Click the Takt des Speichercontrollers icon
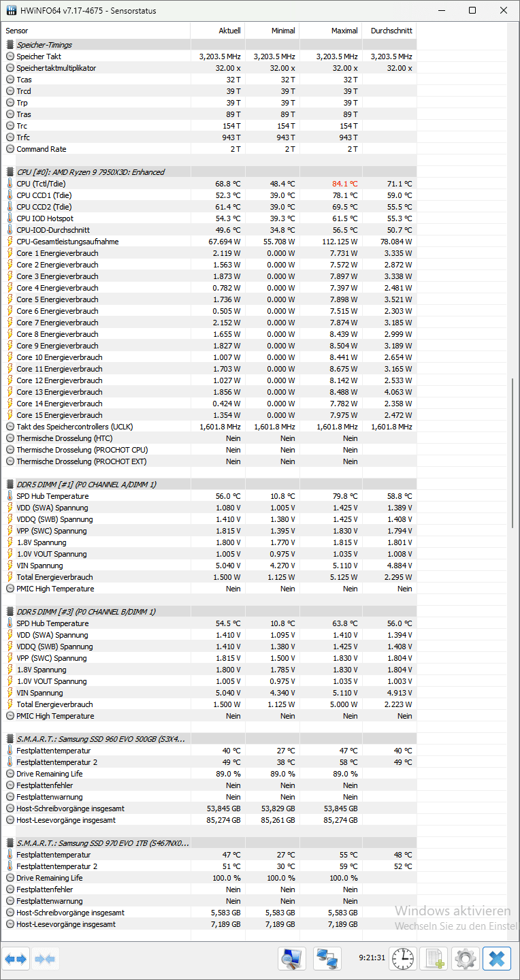Image resolution: width=520 pixels, height=980 pixels. (x=10, y=427)
